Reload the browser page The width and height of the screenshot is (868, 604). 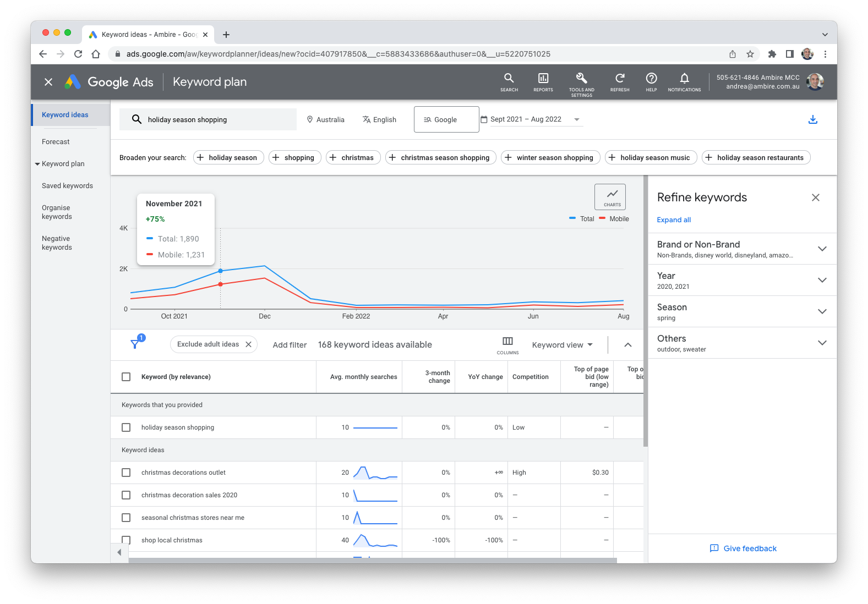78,54
